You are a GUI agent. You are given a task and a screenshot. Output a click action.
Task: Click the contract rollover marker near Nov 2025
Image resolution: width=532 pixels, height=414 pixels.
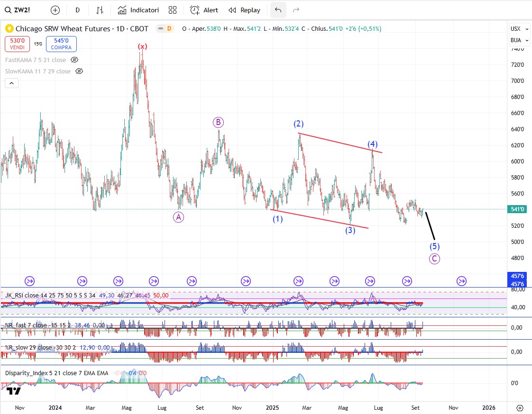click(x=461, y=281)
